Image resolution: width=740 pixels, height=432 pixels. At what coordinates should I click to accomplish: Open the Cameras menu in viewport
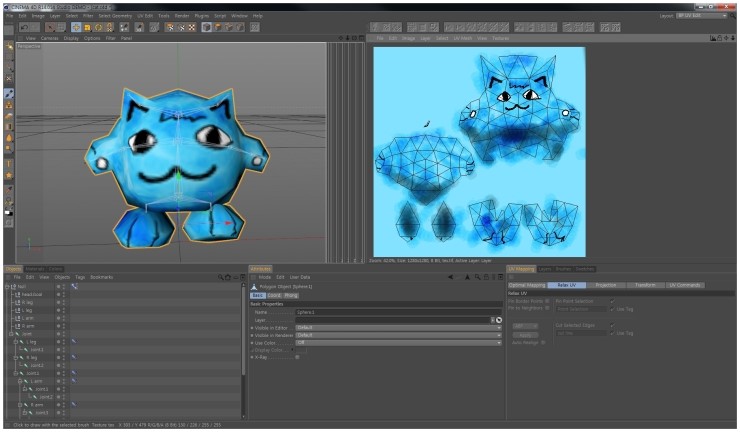50,38
